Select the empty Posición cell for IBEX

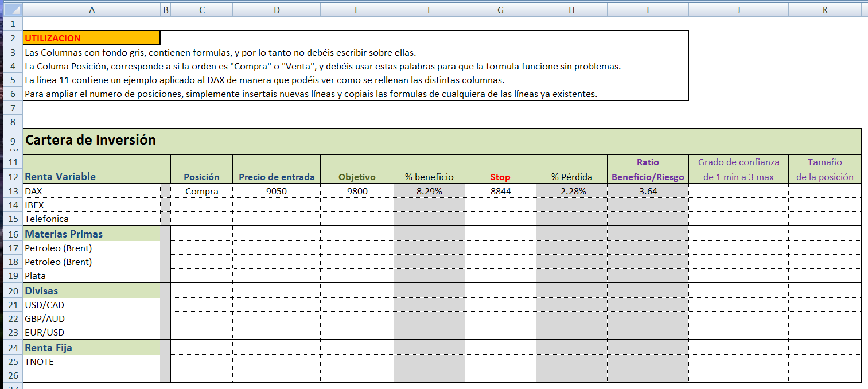tap(202, 205)
